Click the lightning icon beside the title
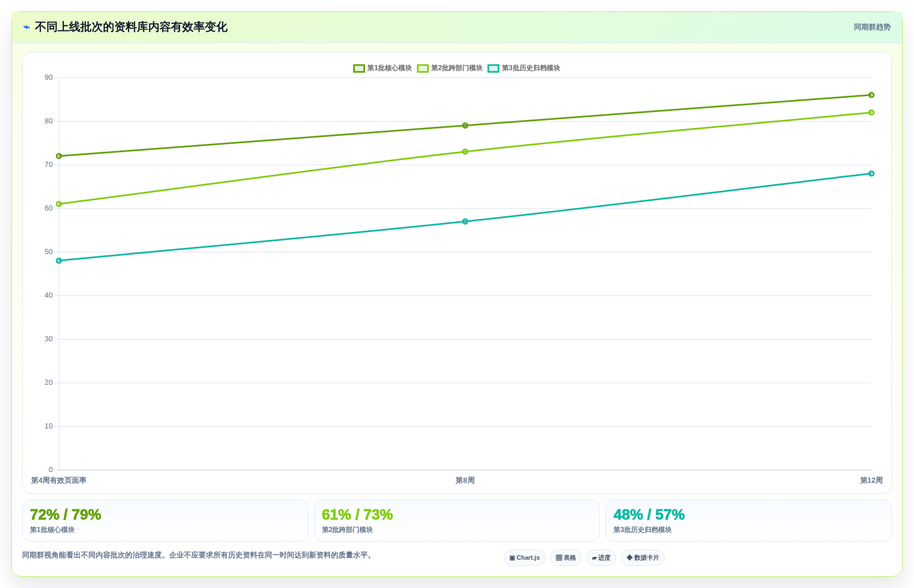This screenshot has height=588, width=914. [x=27, y=27]
